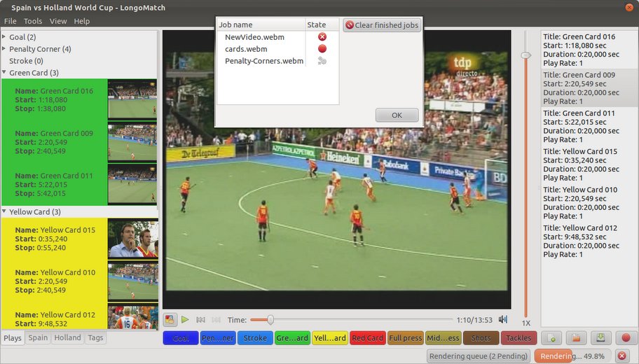Collapse the Green Card (3) category

4,73
